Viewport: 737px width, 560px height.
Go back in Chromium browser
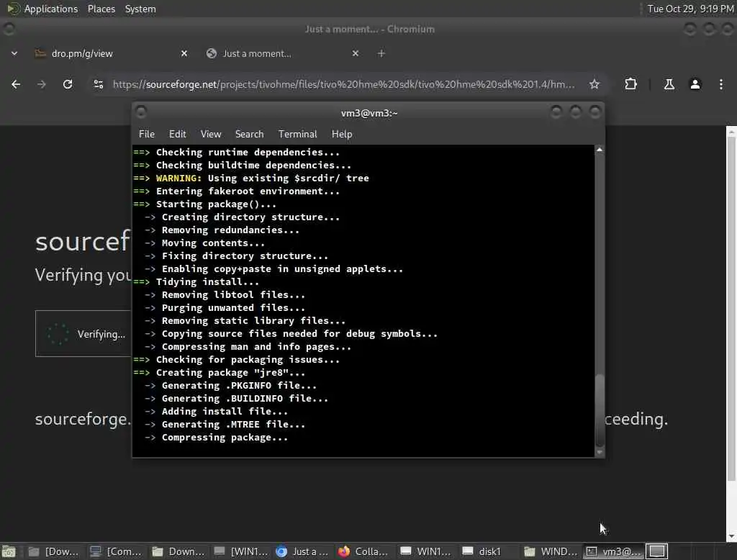point(16,84)
